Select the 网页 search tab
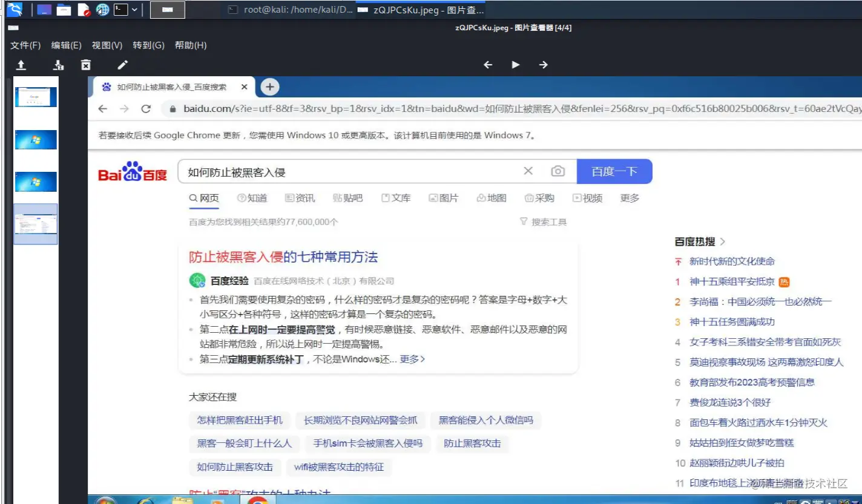 204,198
